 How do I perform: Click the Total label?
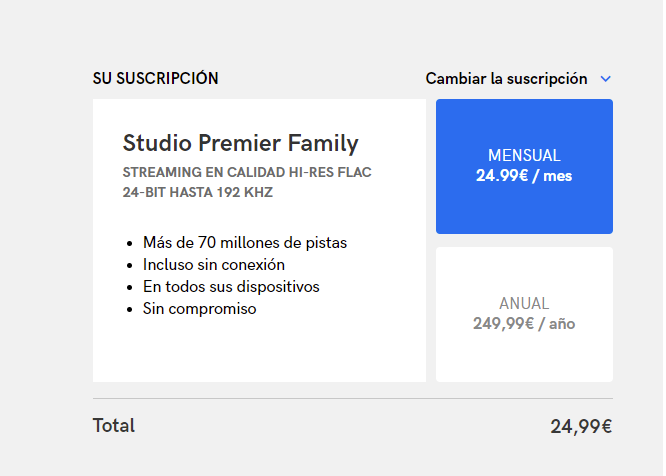tap(114, 425)
